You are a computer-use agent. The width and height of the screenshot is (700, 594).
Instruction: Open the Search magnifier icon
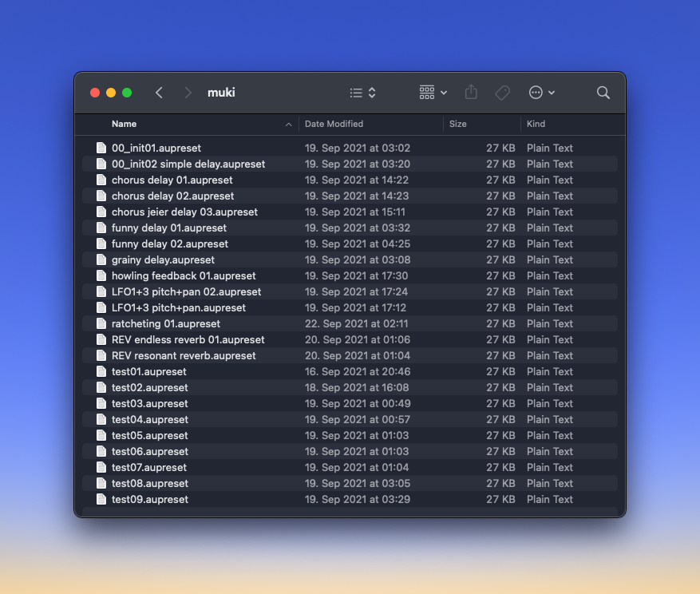[603, 93]
